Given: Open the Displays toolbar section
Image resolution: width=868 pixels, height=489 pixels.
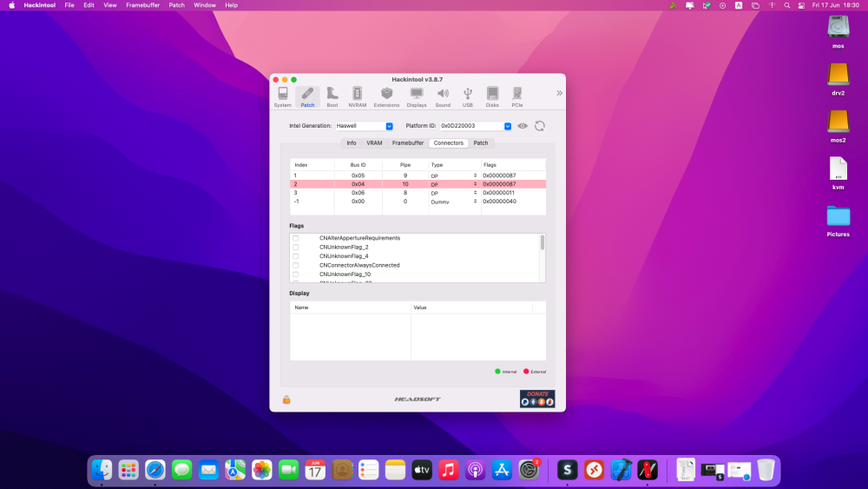Looking at the screenshot, I should [x=417, y=97].
